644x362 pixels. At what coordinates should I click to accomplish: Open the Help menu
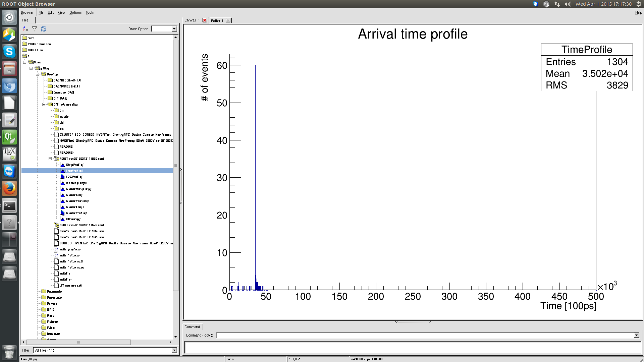pos(638,12)
